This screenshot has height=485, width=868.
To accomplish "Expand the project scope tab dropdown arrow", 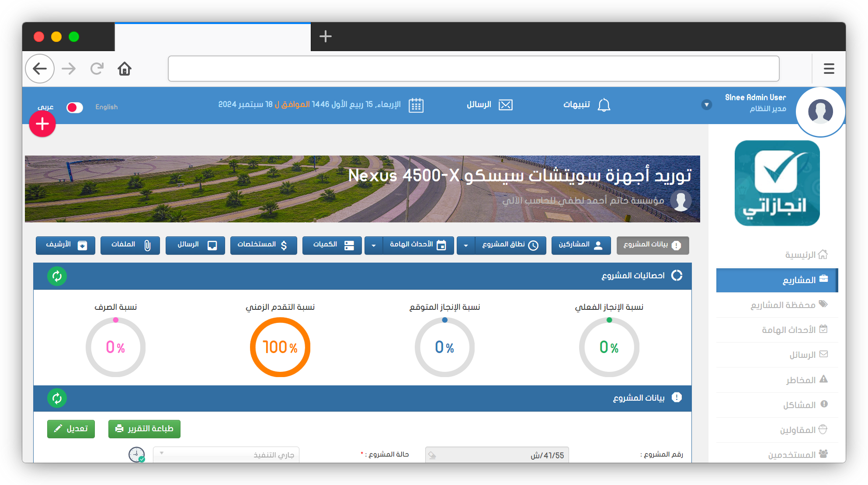I will (x=466, y=246).
